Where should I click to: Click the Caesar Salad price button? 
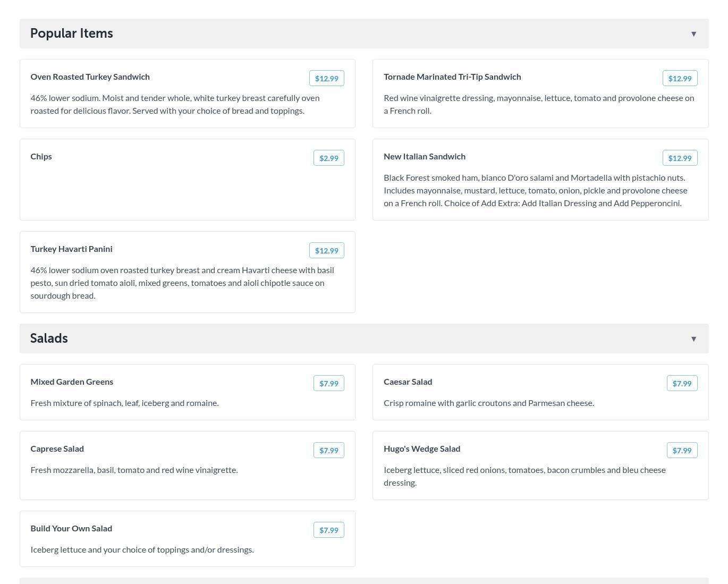(x=682, y=384)
